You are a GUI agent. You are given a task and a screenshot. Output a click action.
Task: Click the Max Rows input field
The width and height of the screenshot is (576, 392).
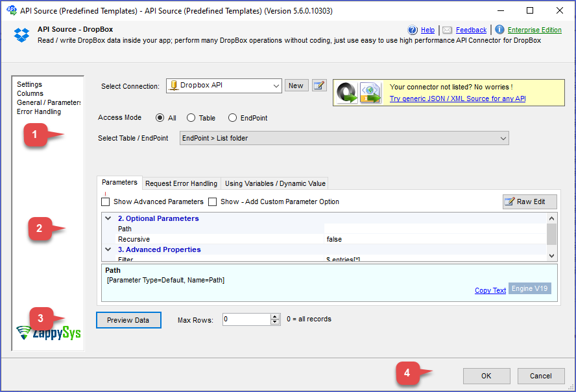[247, 319]
